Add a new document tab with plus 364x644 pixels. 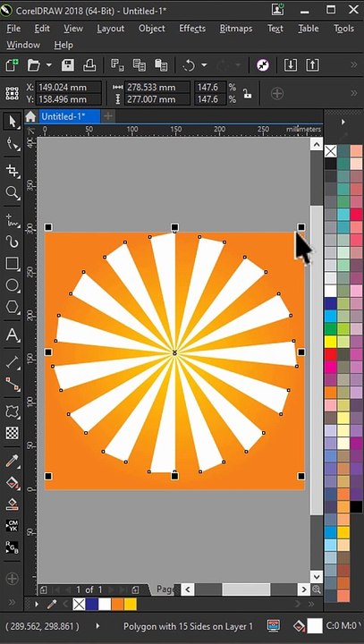[108, 116]
